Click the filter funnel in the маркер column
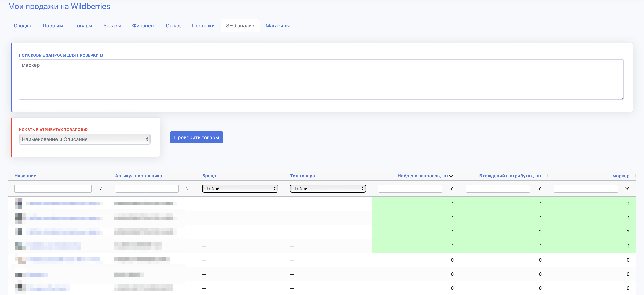The image size is (644, 295). [627, 189]
